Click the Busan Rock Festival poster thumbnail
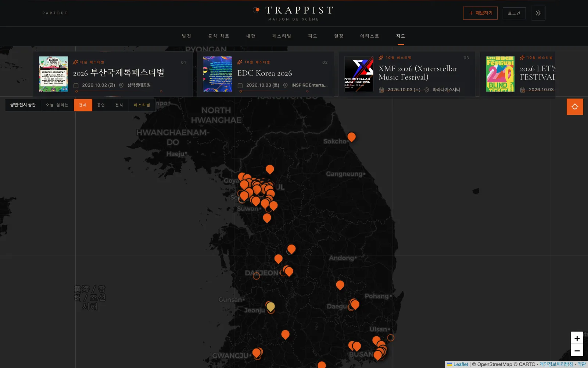 click(54, 74)
